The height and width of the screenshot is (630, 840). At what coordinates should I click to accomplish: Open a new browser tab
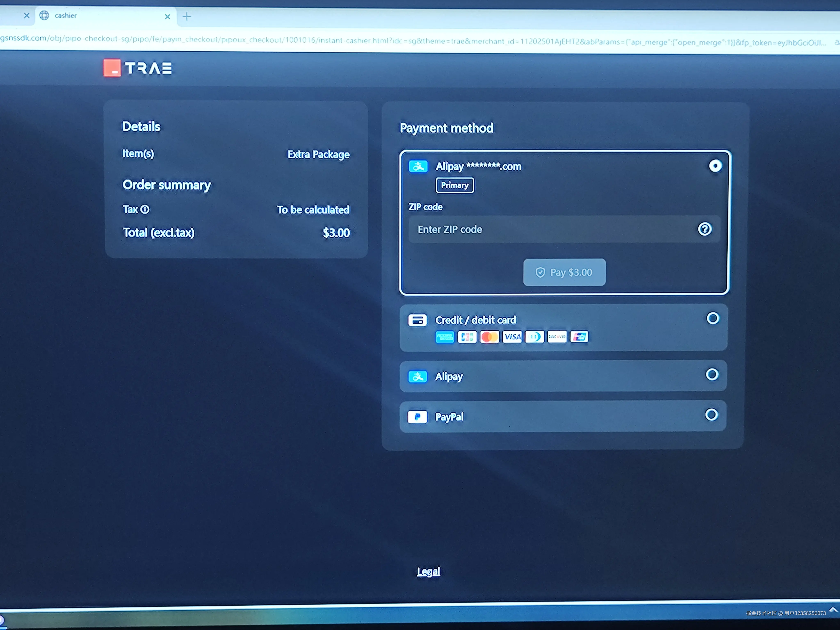[x=187, y=16]
